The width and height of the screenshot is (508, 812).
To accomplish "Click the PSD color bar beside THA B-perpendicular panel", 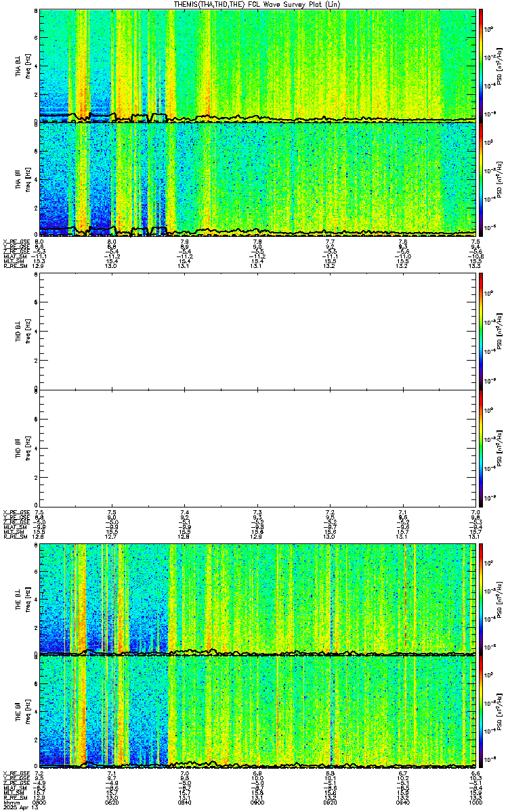I will [x=482, y=66].
